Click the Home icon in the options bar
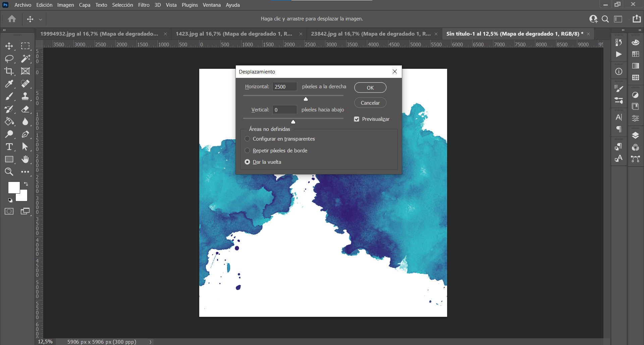Screen dimensions: 644x345 12,19
